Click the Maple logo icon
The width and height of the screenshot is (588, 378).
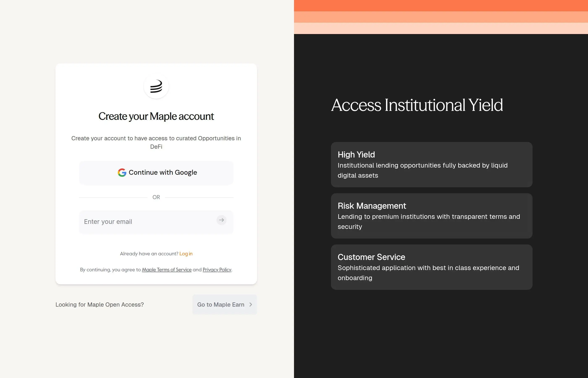coord(156,86)
